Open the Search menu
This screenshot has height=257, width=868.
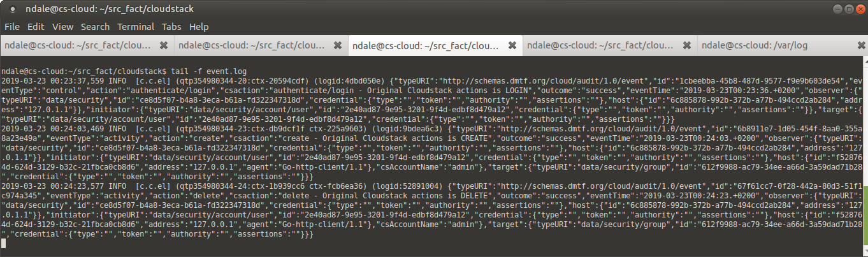pyautogui.click(x=96, y=27)
